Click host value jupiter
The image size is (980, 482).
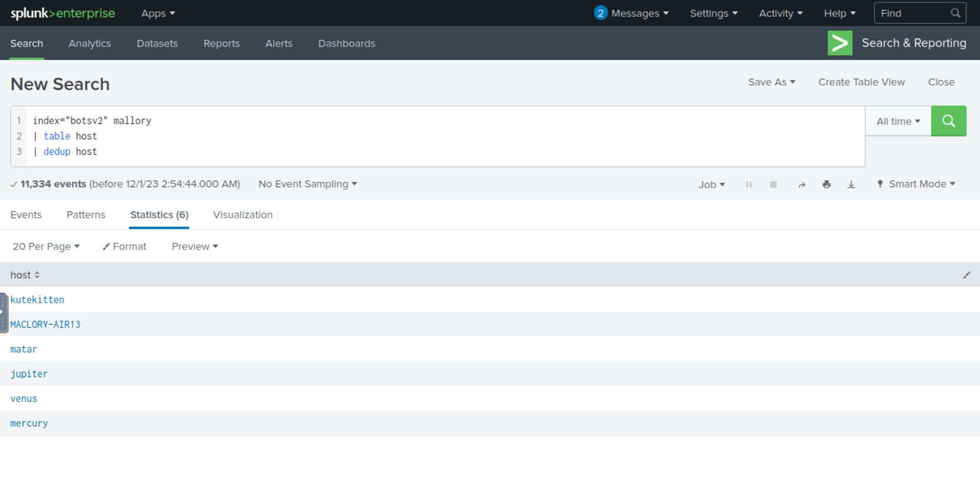(x=29, y=374)
